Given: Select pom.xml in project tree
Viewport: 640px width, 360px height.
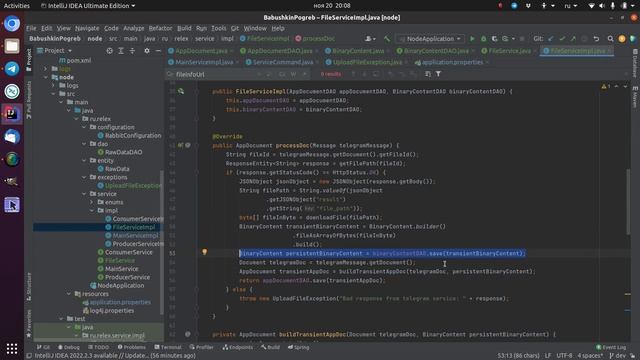Looking at the screenshot, I should click(75, 60).
